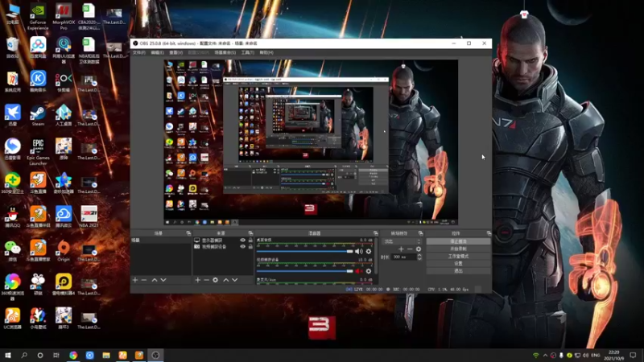Add a new scene with plus icon

(x=135, y=280)
